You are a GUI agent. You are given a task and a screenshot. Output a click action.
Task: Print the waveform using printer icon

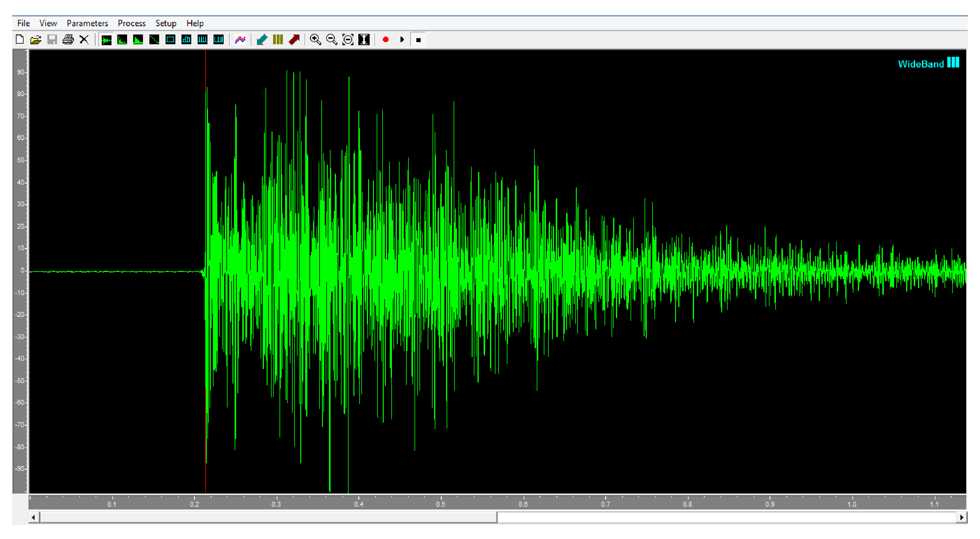point(68,40)
